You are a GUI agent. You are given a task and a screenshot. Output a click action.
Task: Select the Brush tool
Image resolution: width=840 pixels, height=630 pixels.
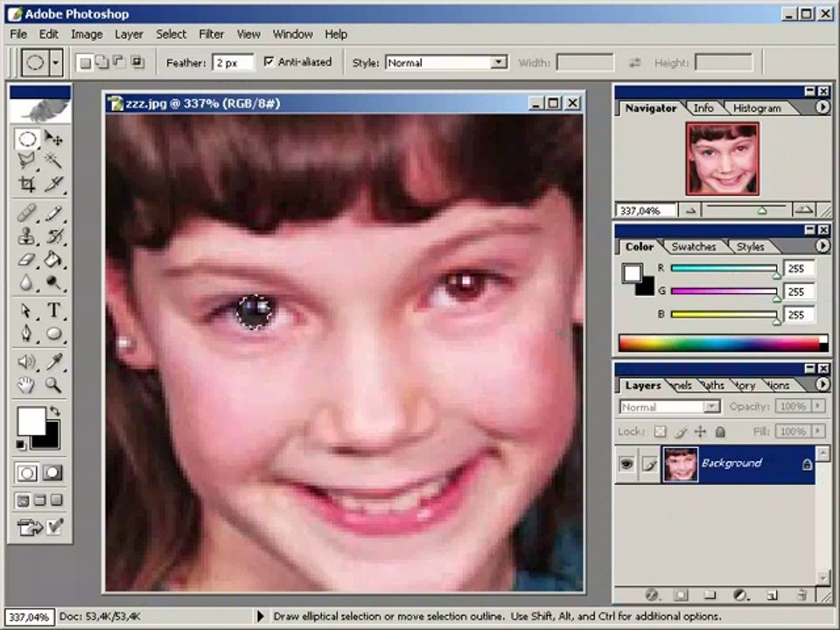click(53, 213)
